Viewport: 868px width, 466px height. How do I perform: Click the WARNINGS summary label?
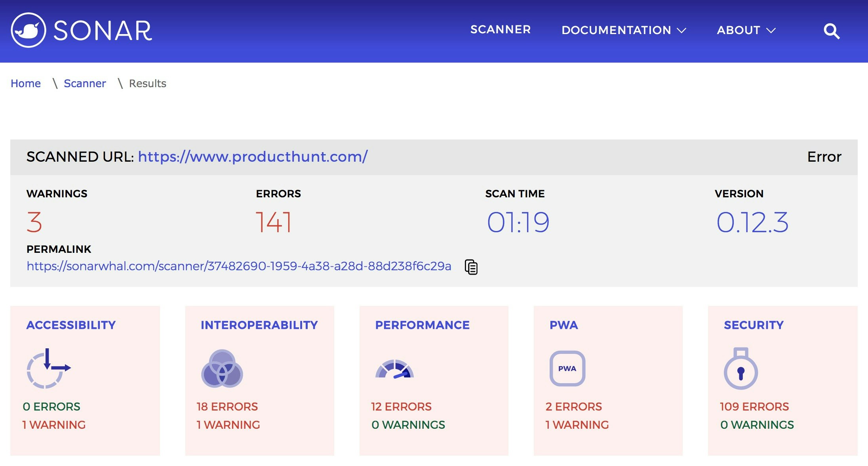[x=57, y=194]
